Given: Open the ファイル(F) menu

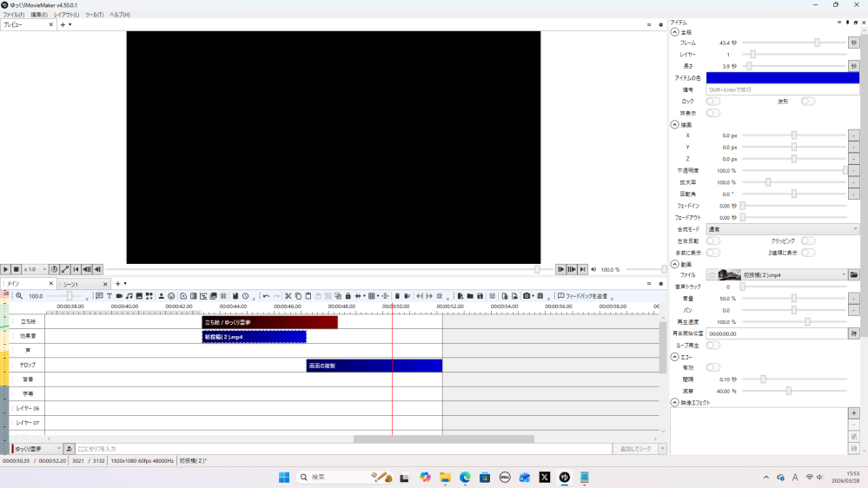Looking at the screenshot, I should tap(13, 15).
